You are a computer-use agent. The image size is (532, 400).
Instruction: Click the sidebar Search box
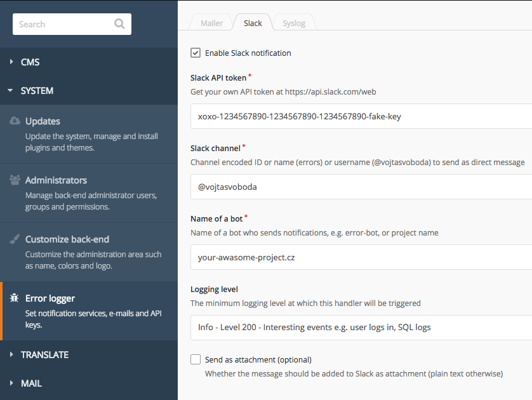tap(72, 24)
